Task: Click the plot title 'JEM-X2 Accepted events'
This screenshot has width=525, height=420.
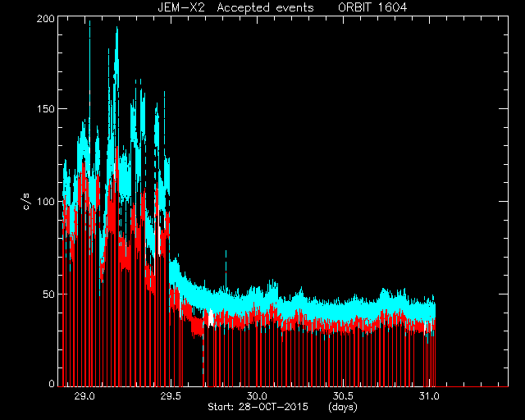Action: click(235, 7)
